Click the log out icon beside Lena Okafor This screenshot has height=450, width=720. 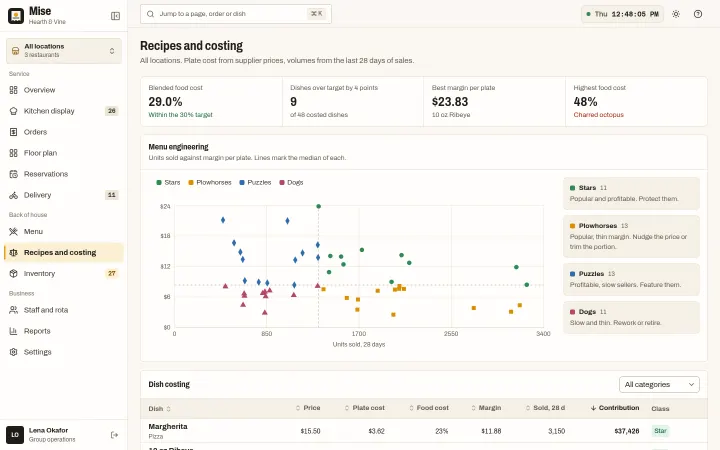[x=114, y=435]
